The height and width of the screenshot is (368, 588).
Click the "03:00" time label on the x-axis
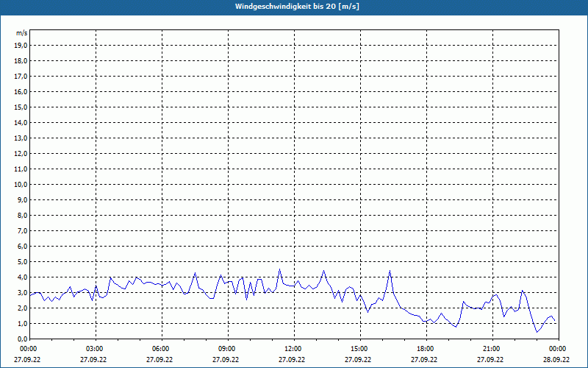click(x=96, y=349)
